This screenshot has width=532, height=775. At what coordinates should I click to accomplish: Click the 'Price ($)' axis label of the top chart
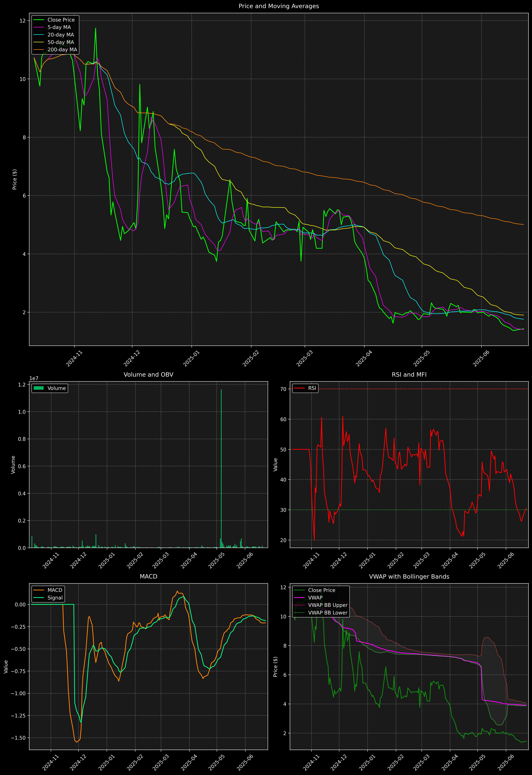pyautogui.click(x=15, y=179)
